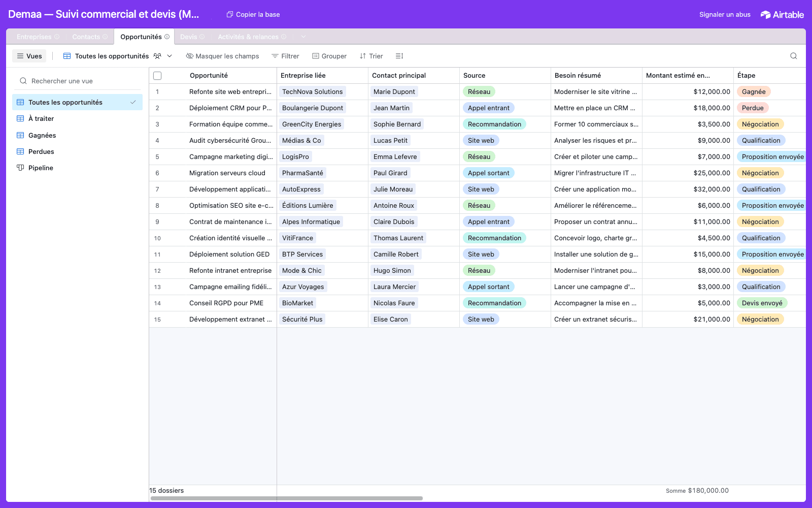Open Masquer les champs menu

tap(222, 56)
